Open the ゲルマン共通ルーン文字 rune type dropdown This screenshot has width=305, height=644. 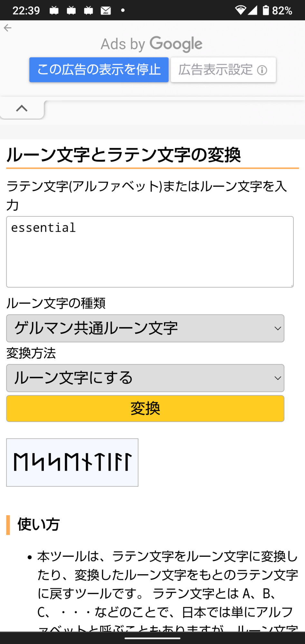(145, 328)
